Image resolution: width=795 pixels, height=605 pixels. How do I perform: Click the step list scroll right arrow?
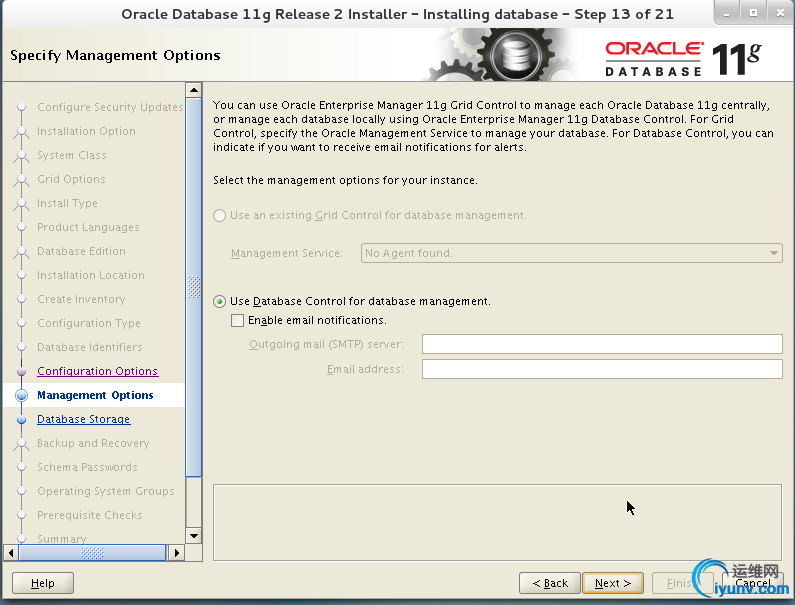tap(176, 553)
